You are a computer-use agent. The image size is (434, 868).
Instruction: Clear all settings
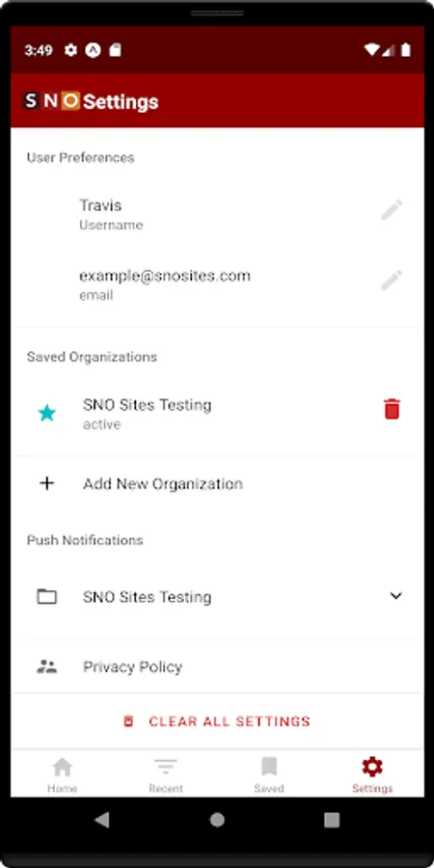click(217, 721)
